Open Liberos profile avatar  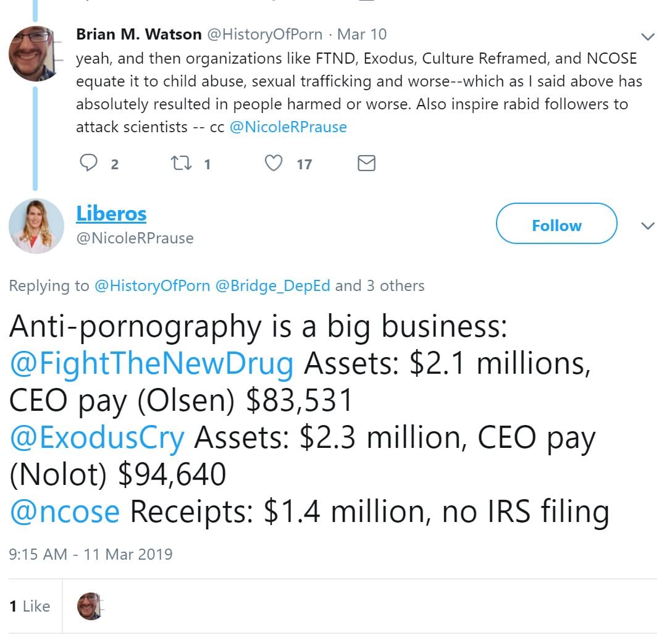point(36,226)
